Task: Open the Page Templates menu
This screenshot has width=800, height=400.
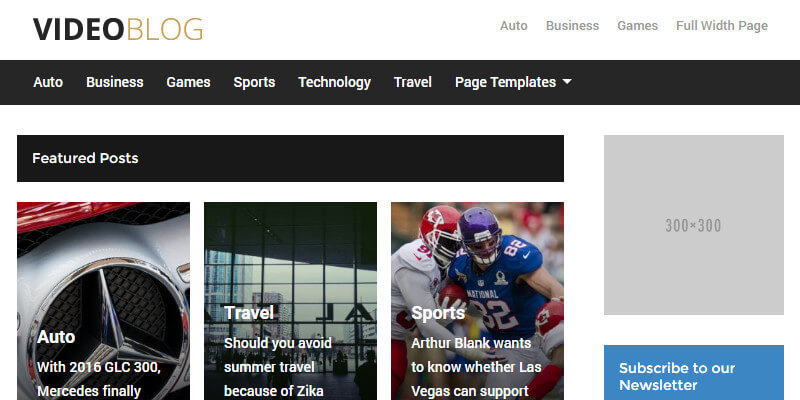Action: pyautogui.click(x=506, y=82)
